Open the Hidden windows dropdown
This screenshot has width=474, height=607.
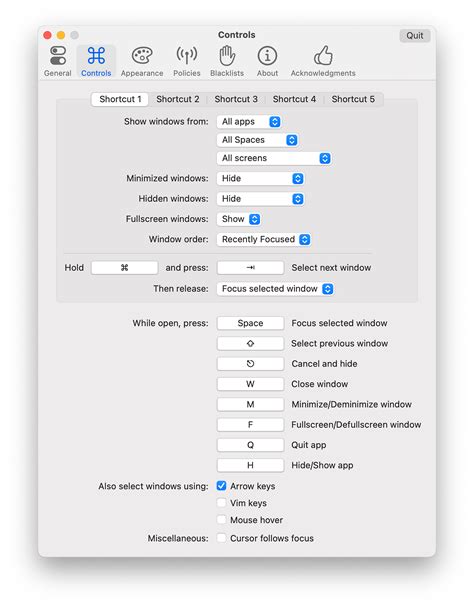[x=260, y=199]
